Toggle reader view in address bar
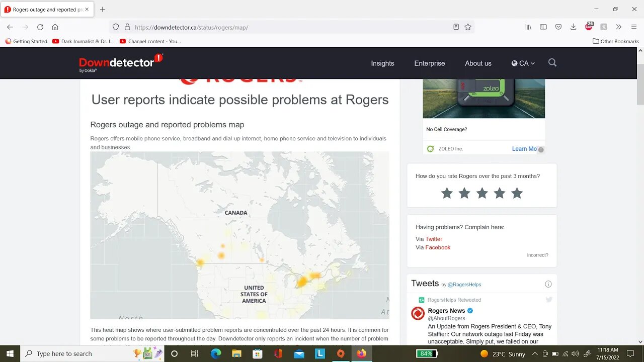The width and height of the screenshot is (644, 362). click(456, 27)
